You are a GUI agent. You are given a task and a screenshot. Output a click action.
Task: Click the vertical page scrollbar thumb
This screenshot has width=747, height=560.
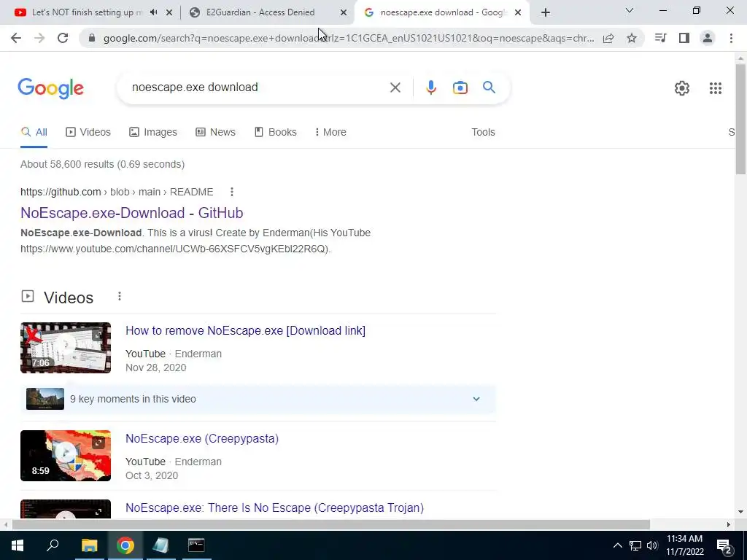[740, 119]
